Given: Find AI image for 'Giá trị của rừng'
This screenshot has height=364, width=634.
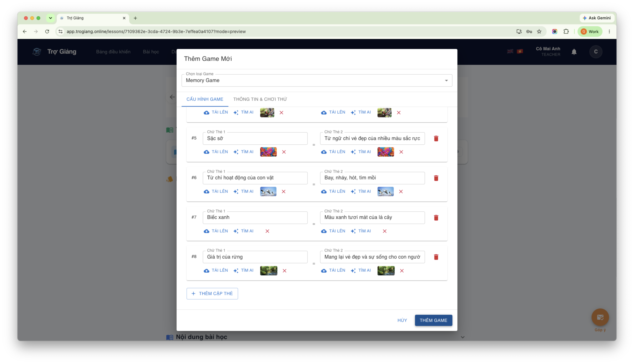Looking at the screenshot, I should (x=243, y=270).
